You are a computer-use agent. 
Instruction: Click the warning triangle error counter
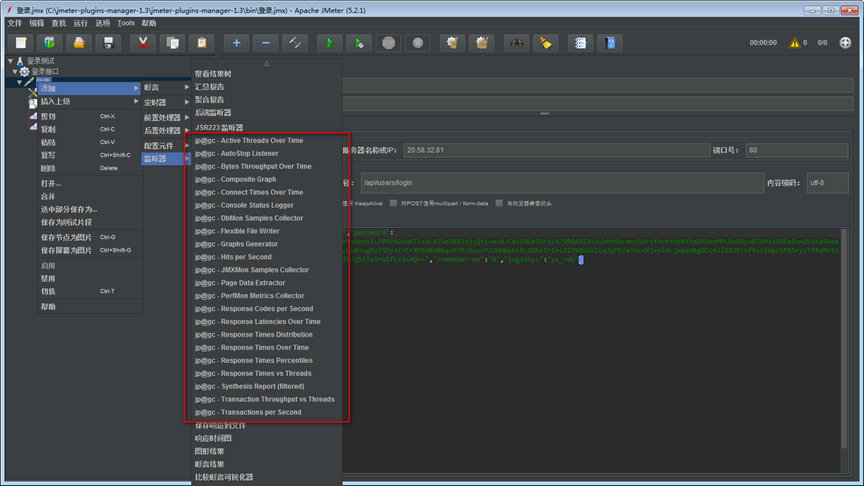coord(795,42)
